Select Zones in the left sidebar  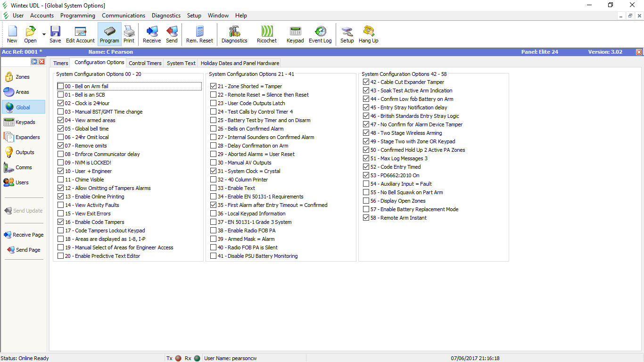pyautogui.click(x=23, y=77)
